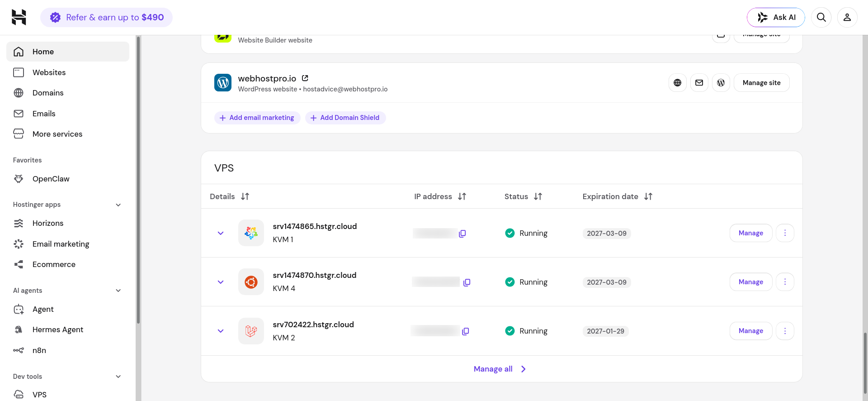Open more options for srv1474870.hstgr.cloud

coord(785,282)
